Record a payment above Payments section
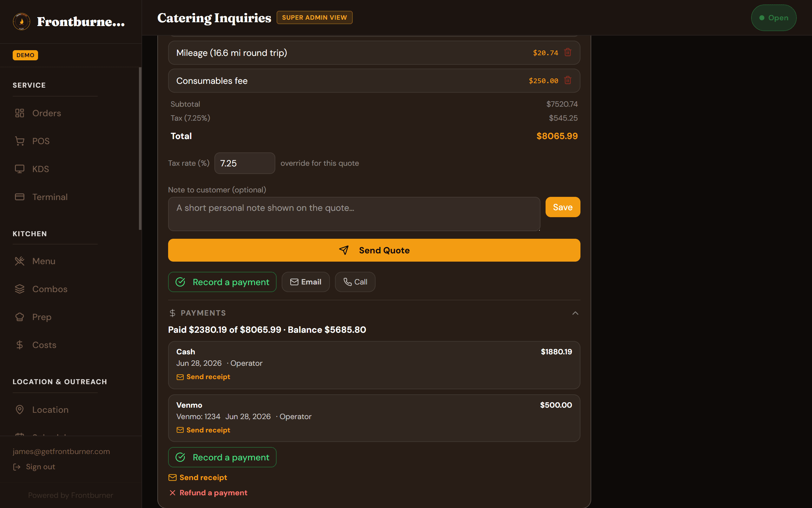 pyautogui.click(x=222, y=282)
